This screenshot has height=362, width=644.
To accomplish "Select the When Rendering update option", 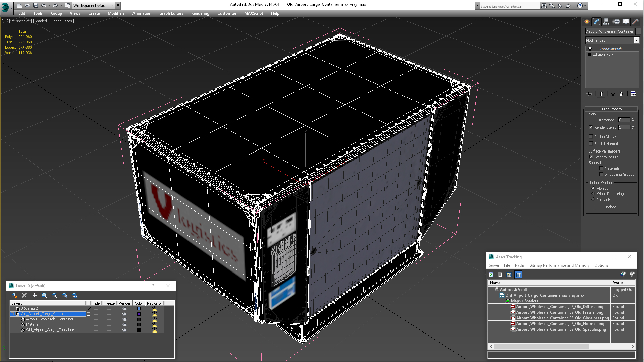I will click(x=593, y=194).
